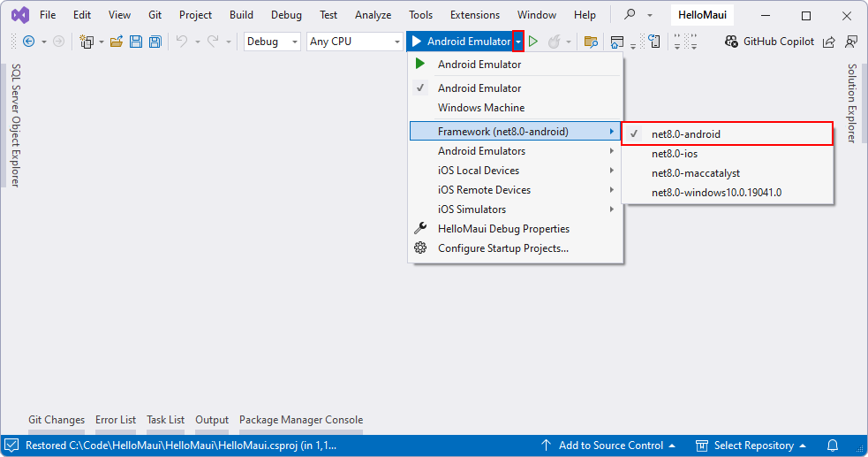The width and height of the screenshot is (868, 457).
Task: Click the notifications bell icon
Action: tap(833, 446)
